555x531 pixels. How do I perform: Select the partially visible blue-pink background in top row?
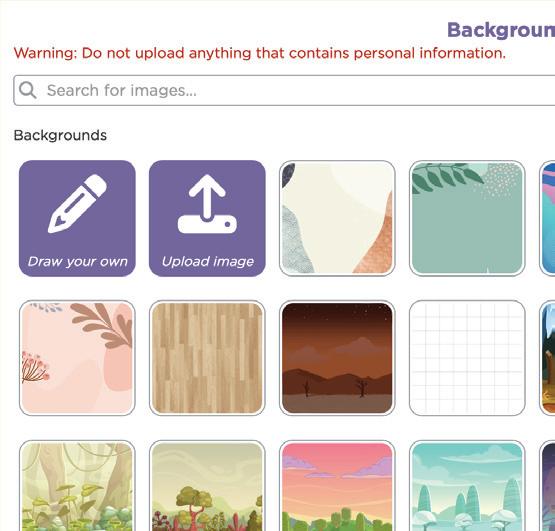click(x=547, y=218)
